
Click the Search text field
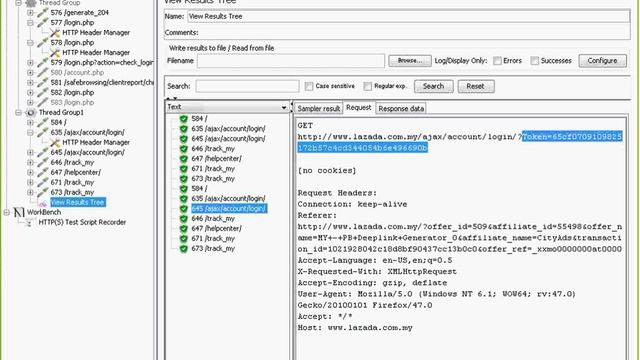[x=247, y=86]
